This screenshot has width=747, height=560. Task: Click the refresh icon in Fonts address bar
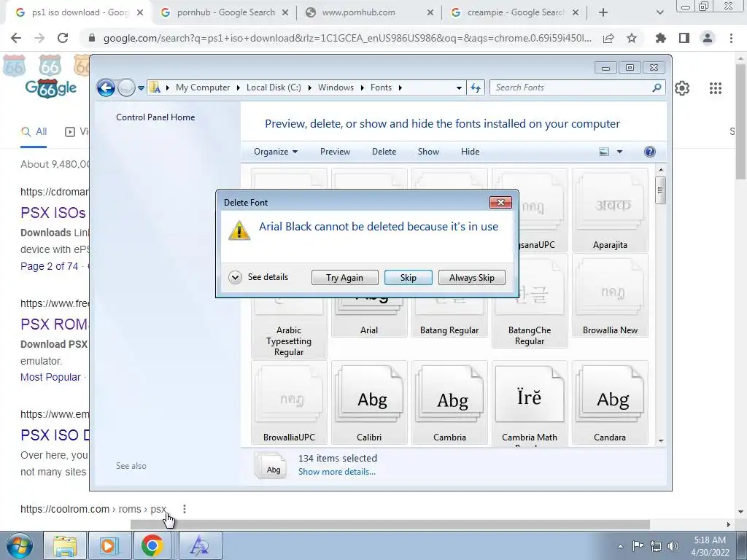pos(476,87)
